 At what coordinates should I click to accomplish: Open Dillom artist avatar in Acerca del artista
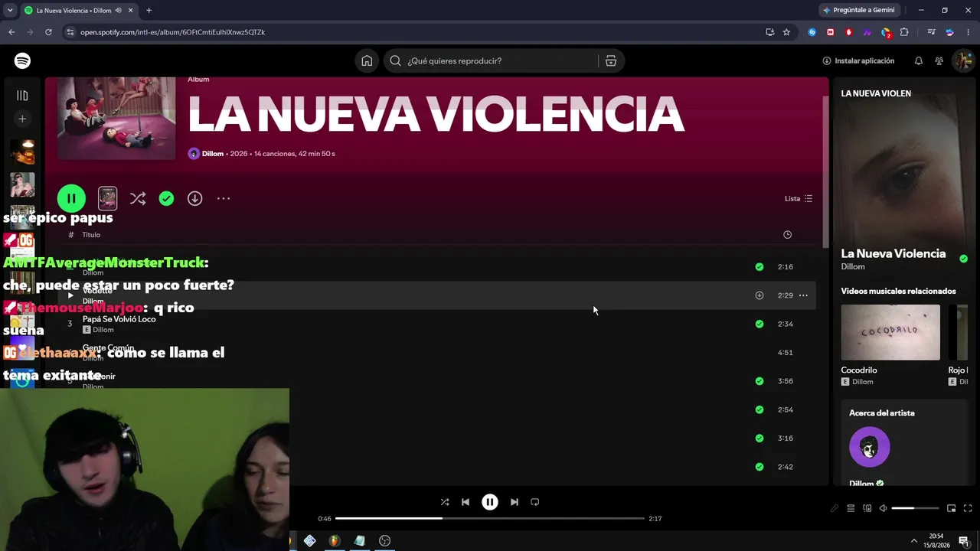click(870, 447)
